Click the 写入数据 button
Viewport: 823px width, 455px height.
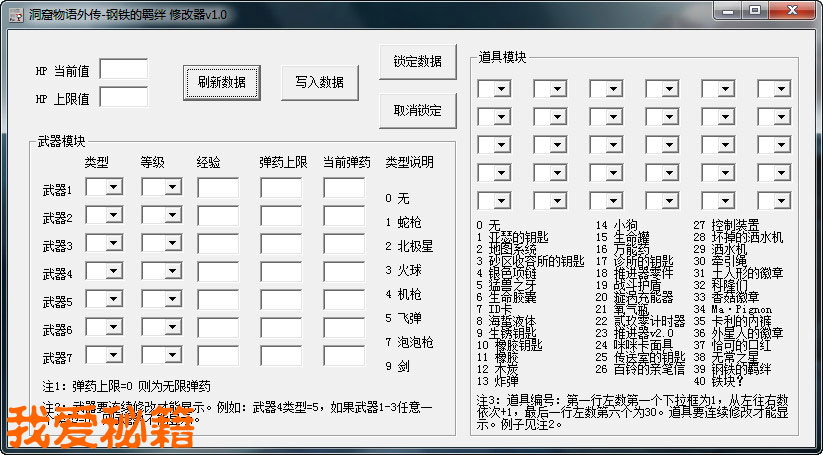coord(319,82)
